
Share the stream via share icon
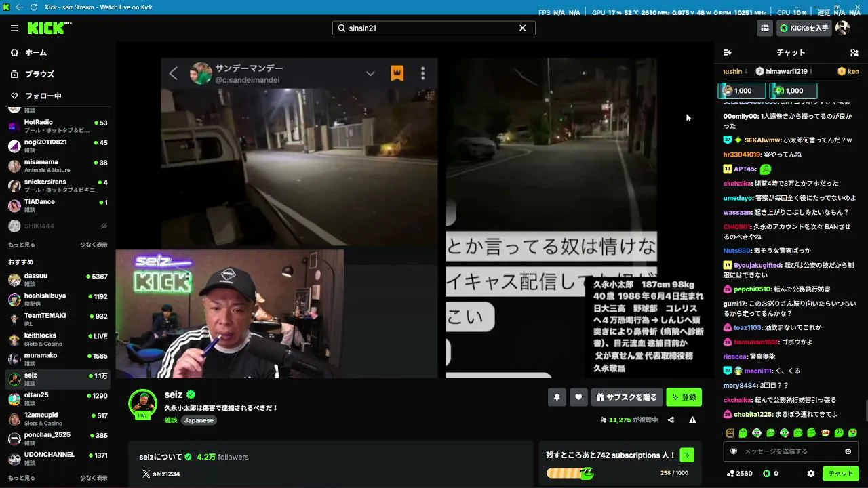[671, 420]
